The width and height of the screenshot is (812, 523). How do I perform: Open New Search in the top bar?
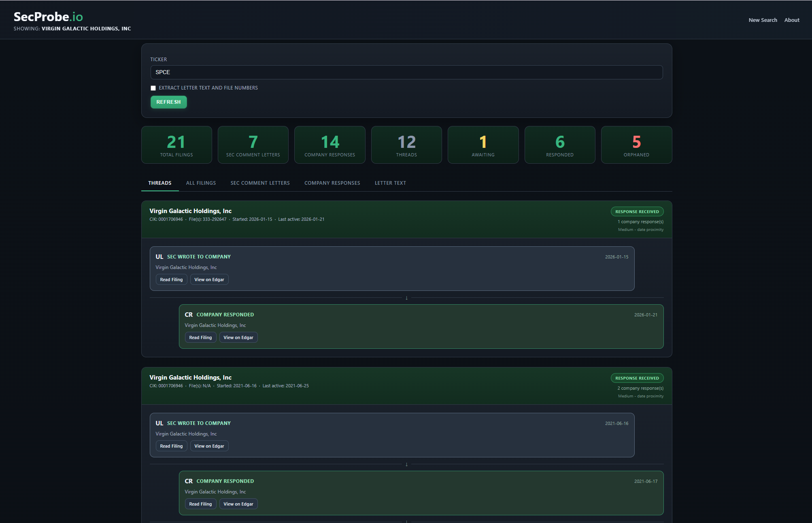point(763,19)
